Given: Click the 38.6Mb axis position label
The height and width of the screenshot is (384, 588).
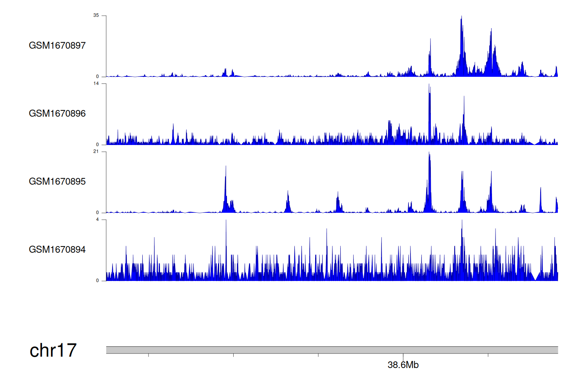Looking at the screenshot, I should click(403, 365).
